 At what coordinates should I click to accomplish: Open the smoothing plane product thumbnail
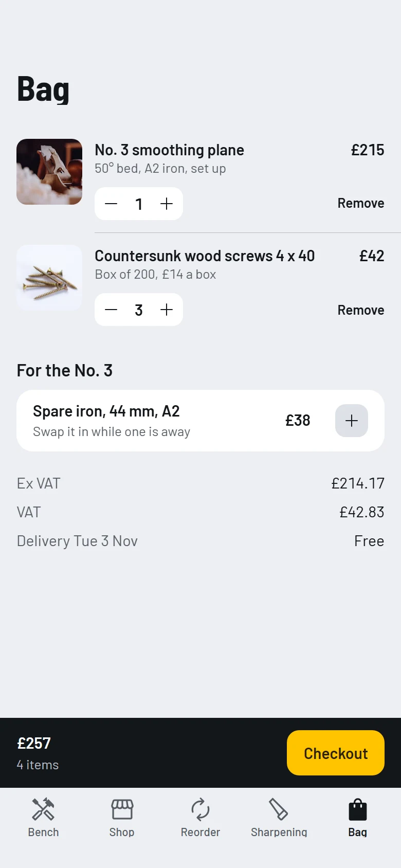tap(49, 172)
